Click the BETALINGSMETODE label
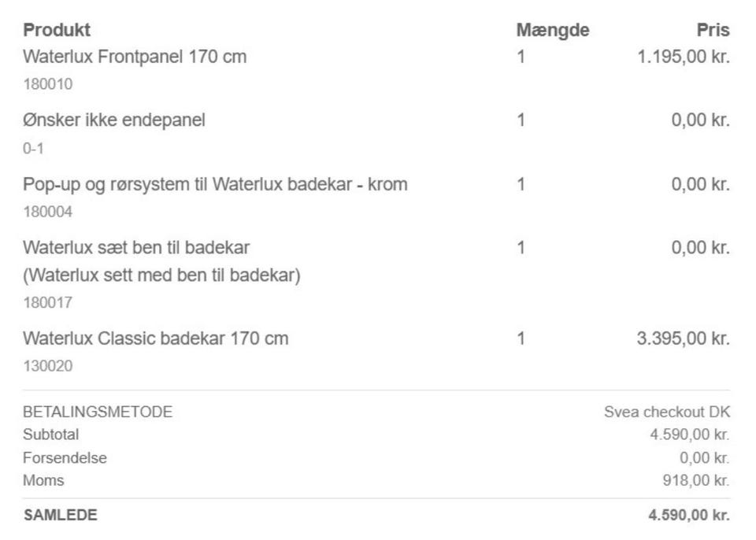The image size is (756, 540). tap(98, 412)
